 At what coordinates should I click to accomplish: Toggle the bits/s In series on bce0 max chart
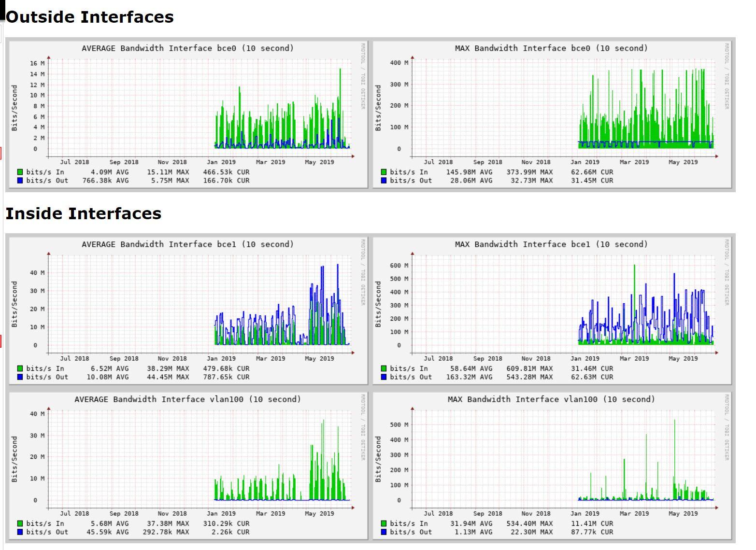pyautogui.click(x=384, y=171)
